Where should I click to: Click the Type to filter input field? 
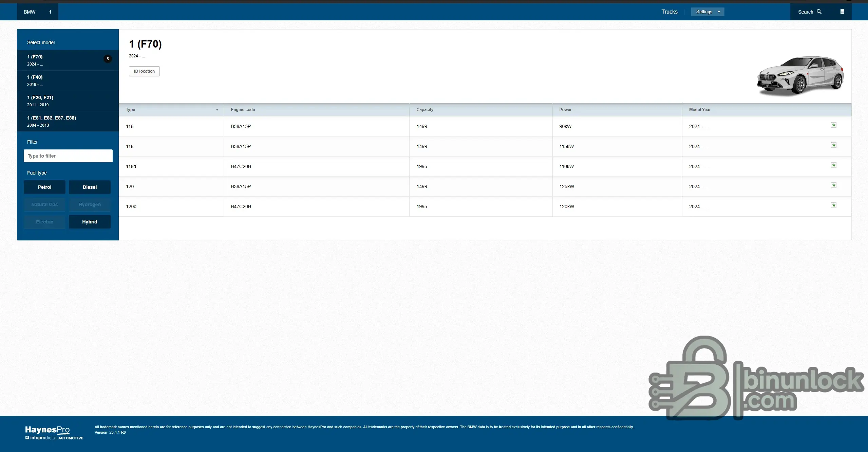pyautogui.click(x=68, y=156)
